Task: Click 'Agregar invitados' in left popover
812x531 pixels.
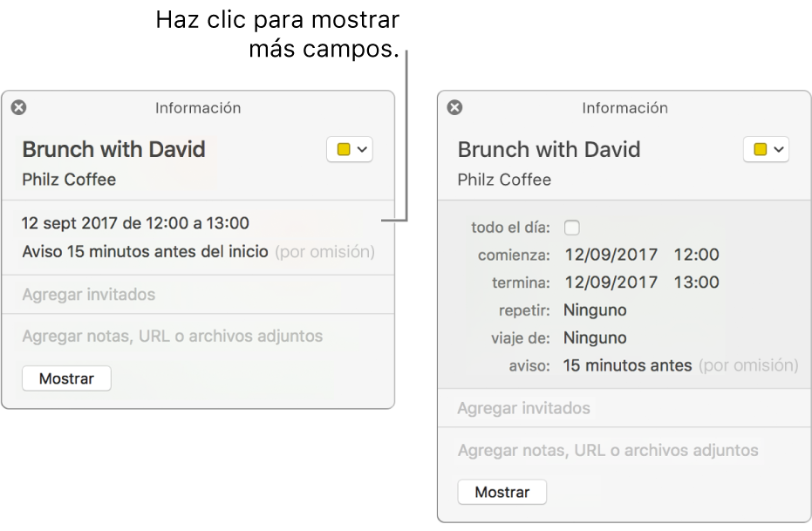Action: tap(89, 294)
